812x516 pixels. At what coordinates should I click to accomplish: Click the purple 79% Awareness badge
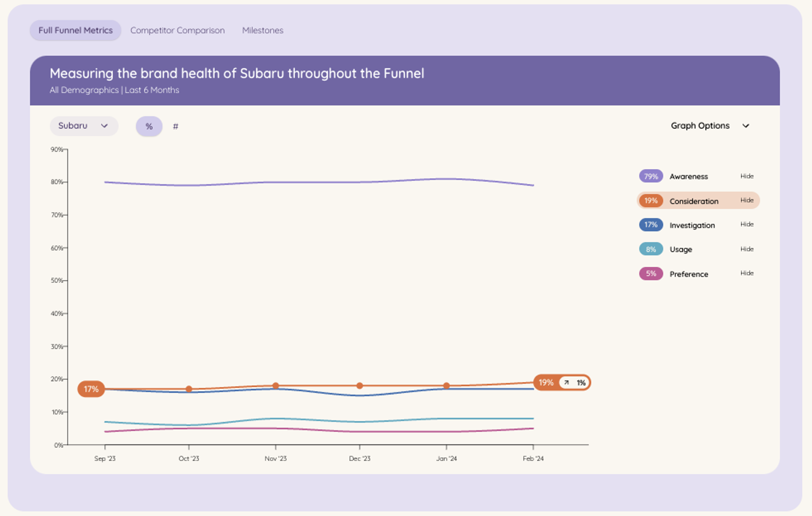click(x=651, y=176)
